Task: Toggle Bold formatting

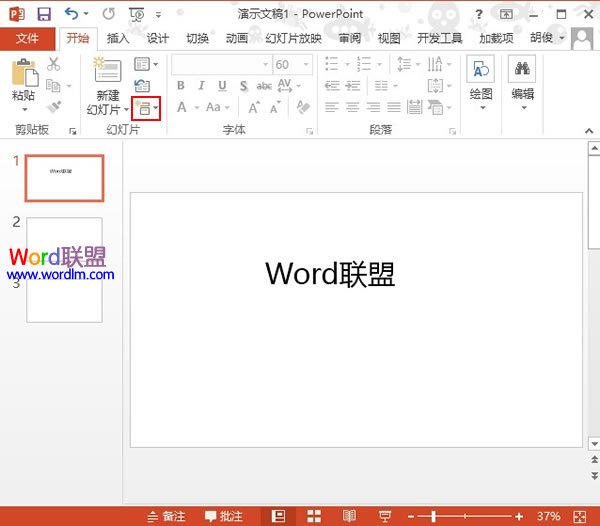Action: (181, 86)
